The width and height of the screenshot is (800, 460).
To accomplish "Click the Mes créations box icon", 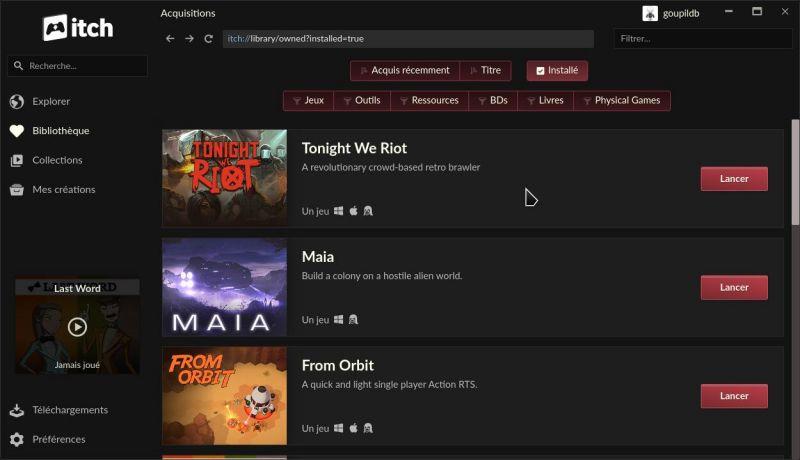I will [16, 190].
